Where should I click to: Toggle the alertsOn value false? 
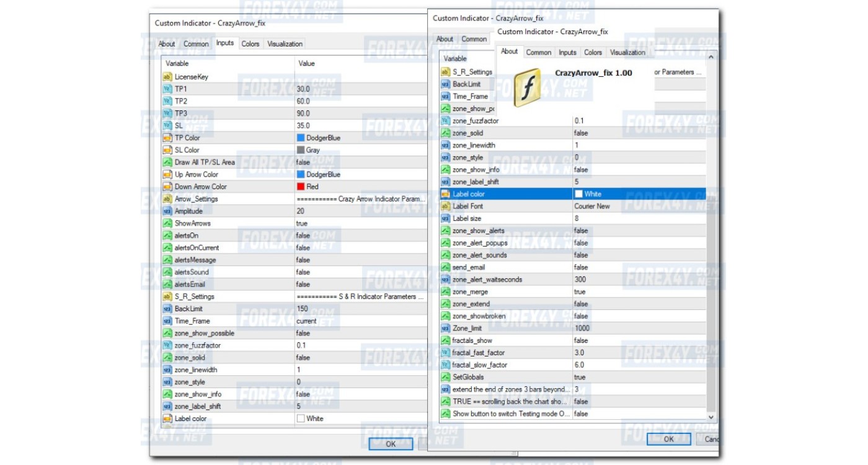(303, 236)
